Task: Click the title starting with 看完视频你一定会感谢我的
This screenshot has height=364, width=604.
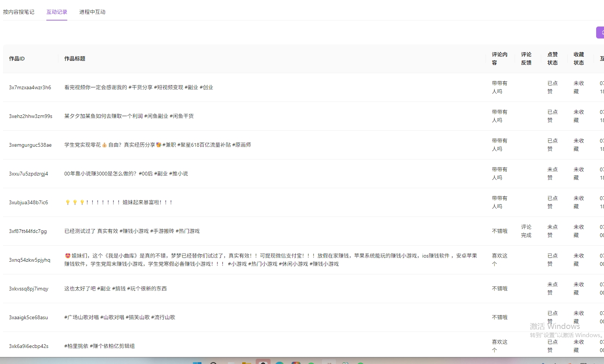Action: (139, 87)
